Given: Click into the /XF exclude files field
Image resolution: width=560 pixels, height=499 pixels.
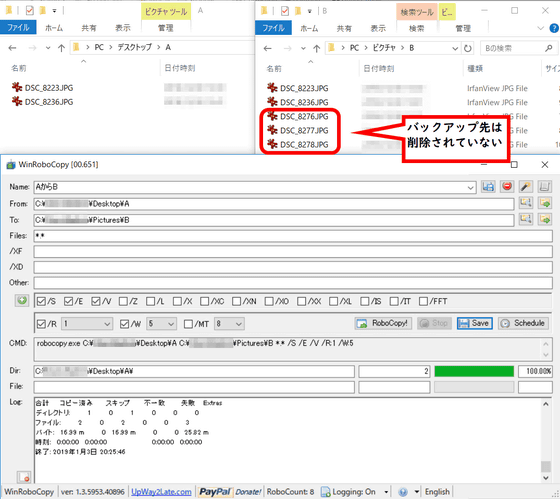Looking at the screenshot, I should [293, 251].
